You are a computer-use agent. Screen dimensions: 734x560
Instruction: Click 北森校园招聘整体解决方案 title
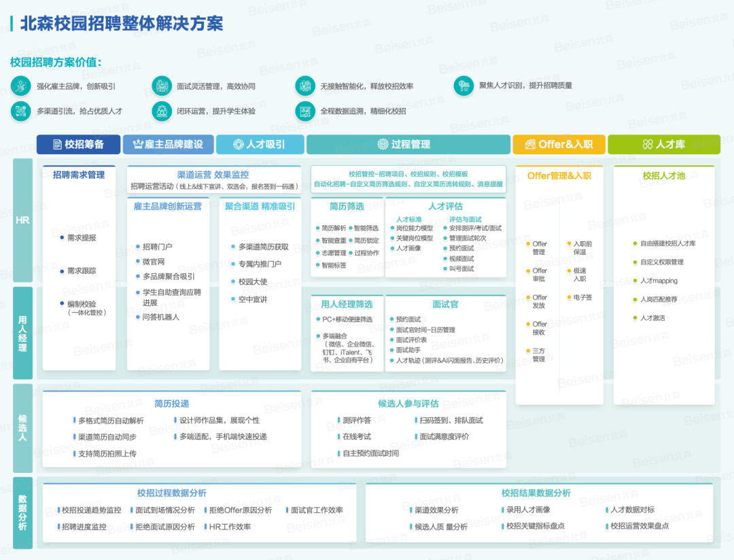click(x=122, y=23)
